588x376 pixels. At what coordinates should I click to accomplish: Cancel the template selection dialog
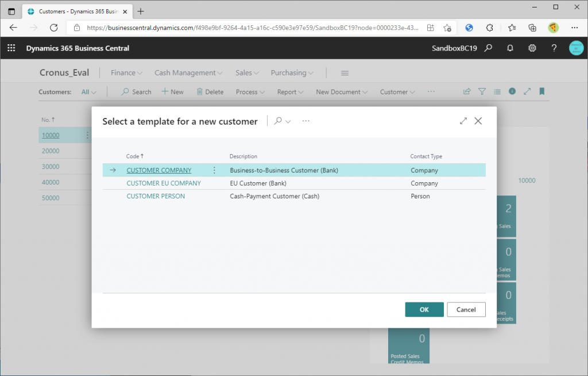pyautogui.click(x=466, y=309)
